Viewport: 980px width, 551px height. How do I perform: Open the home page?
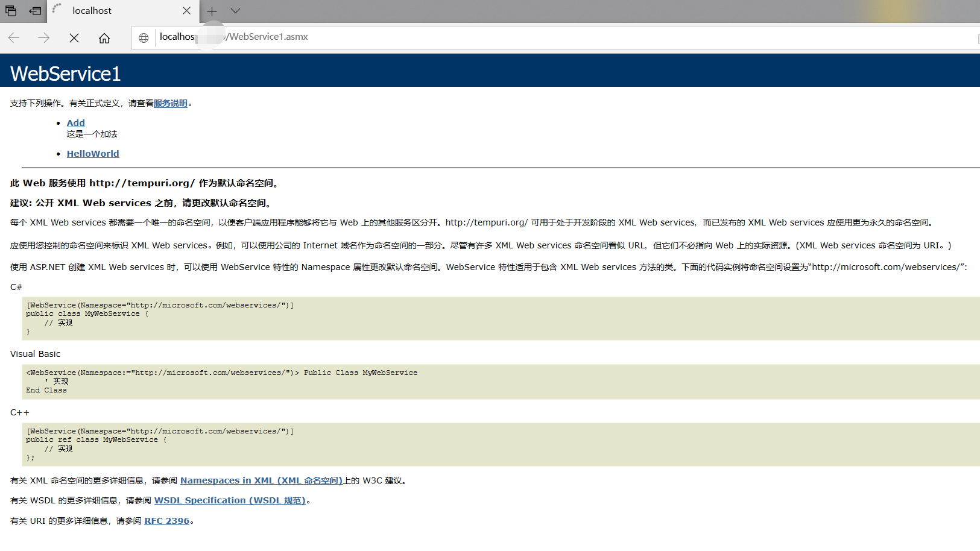104,38
